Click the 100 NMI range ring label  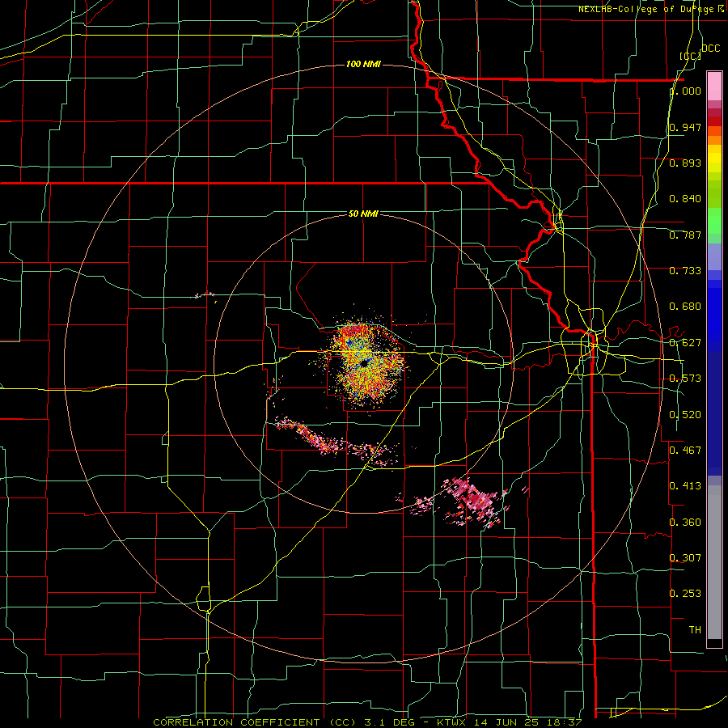[363, 64]
